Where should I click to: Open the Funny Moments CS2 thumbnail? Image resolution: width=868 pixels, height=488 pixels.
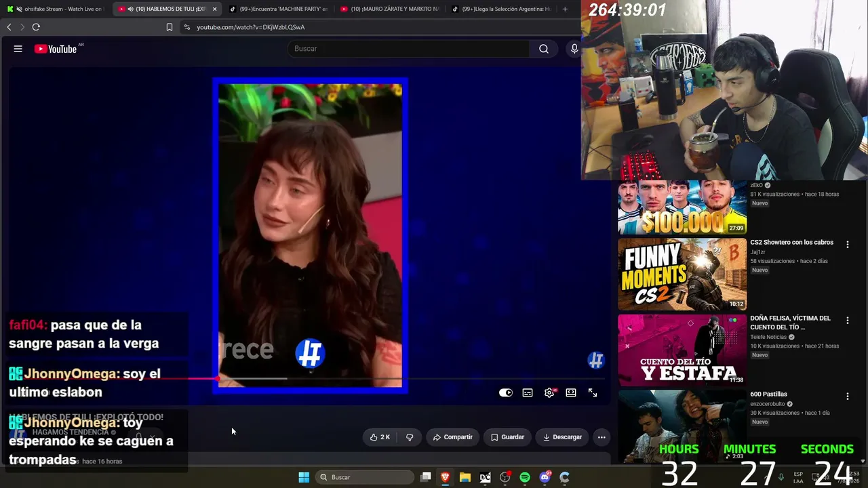coord(682,274)
